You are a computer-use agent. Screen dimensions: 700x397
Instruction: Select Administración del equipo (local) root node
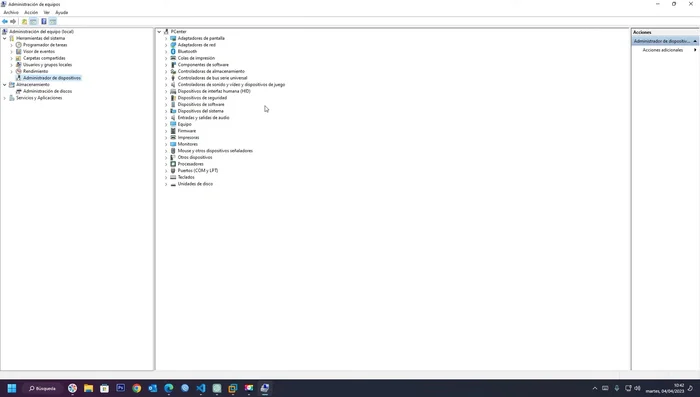coord(42,32)
